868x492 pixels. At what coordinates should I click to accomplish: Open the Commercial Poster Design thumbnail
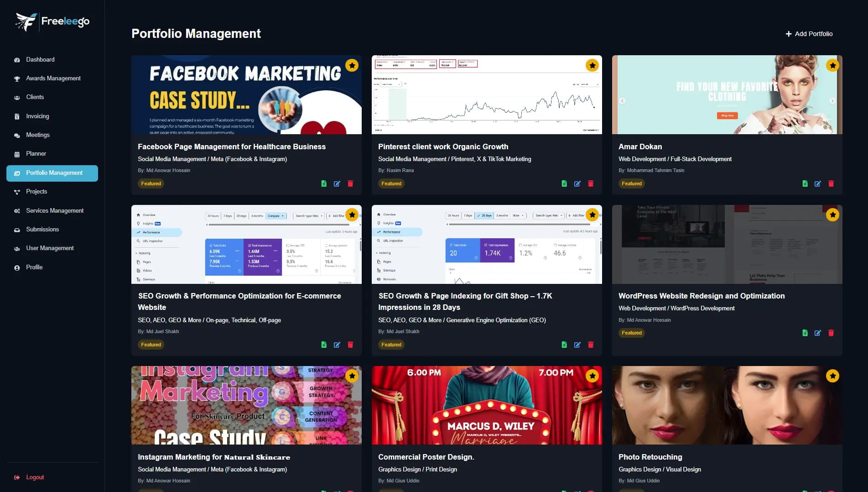tap(487, 405)
